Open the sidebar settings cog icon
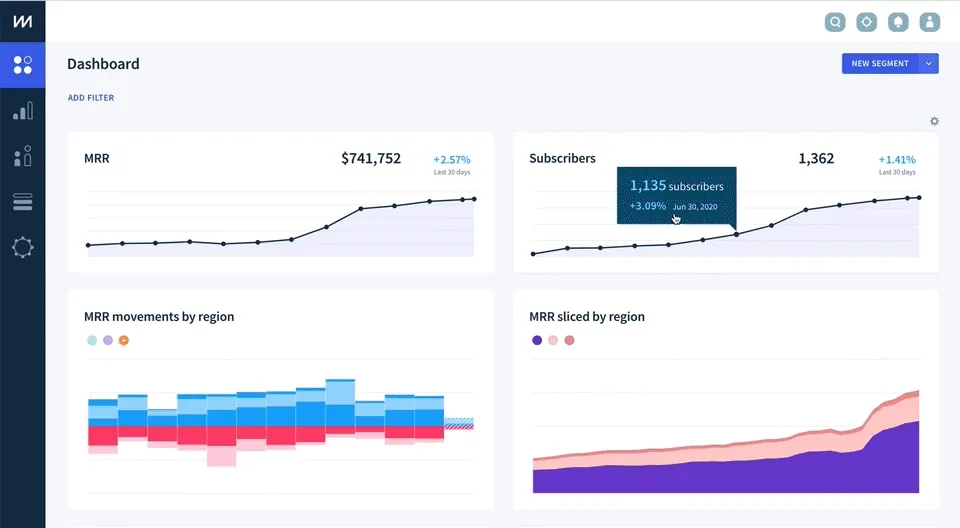Image resolution: width=960 pixels, height=528 pixels. (x=23, y=247)
